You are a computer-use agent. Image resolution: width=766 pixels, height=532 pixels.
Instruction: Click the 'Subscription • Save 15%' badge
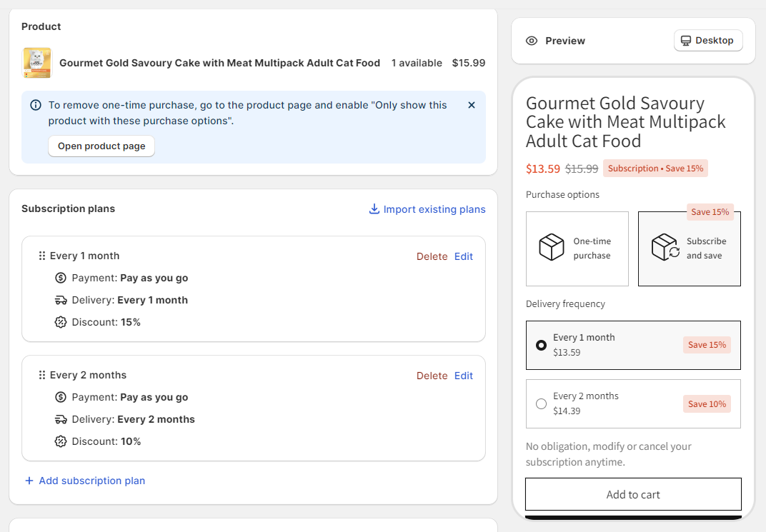tap(655, 169)
